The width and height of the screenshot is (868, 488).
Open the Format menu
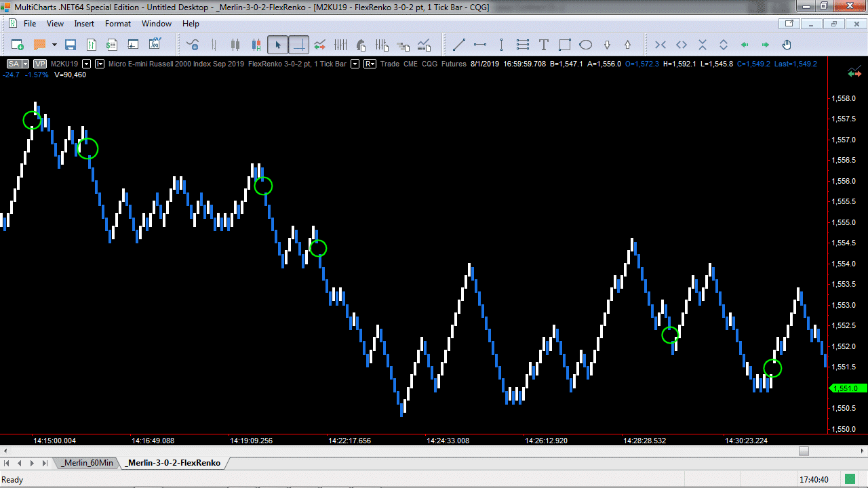click(x=118, y=24)
